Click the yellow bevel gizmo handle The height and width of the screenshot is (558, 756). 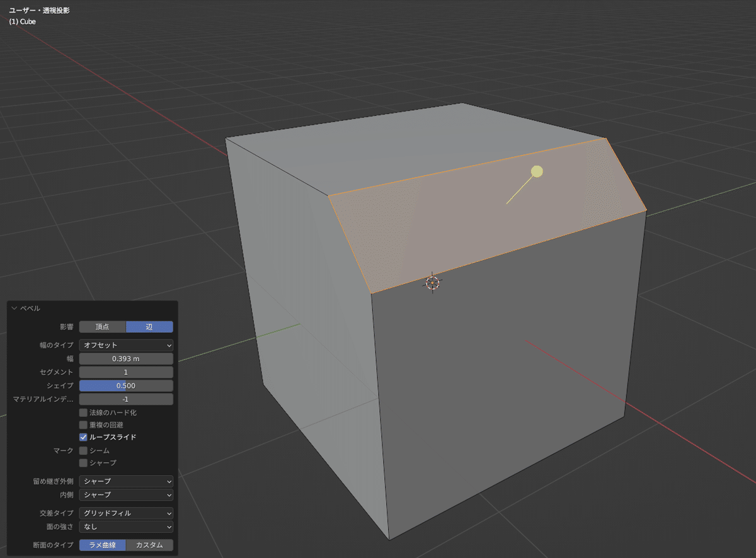(537, 171)
